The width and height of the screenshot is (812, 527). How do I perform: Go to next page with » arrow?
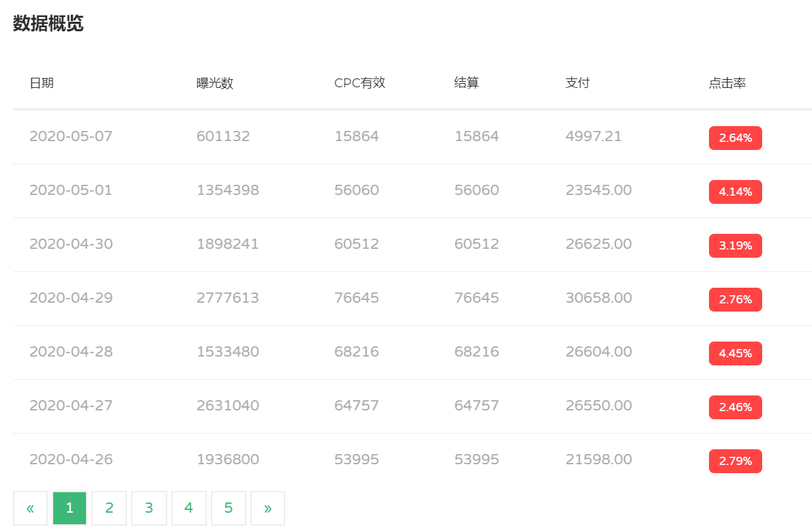click(267, 508)
